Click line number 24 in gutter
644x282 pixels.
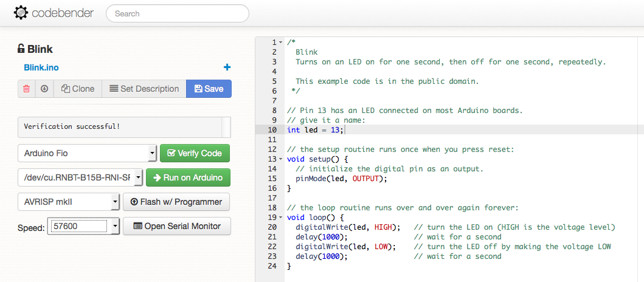(x=272, y=266)
